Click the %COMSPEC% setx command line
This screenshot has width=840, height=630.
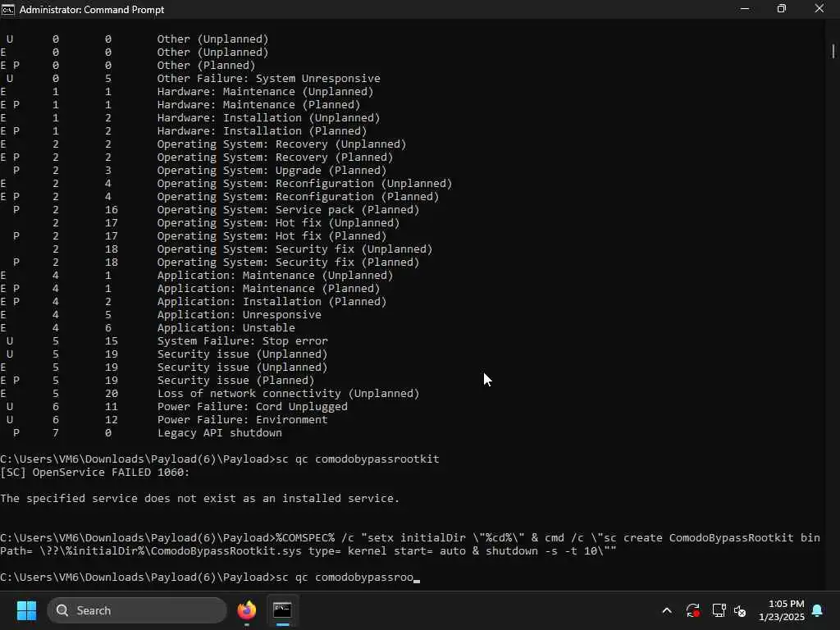(410, 537)
